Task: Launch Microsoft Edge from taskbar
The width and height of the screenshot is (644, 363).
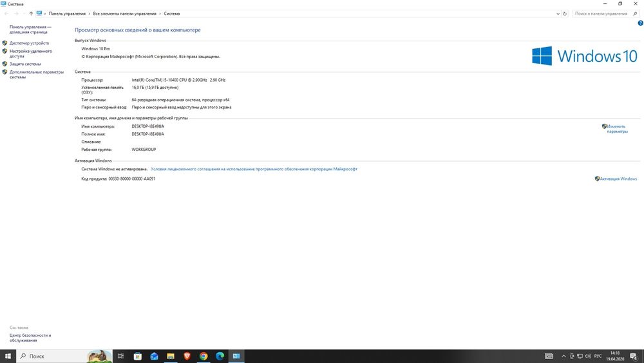Action: coord(220,356)
